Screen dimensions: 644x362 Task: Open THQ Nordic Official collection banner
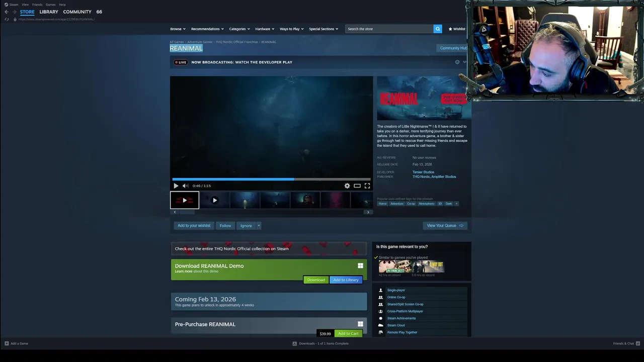point(269,248)
